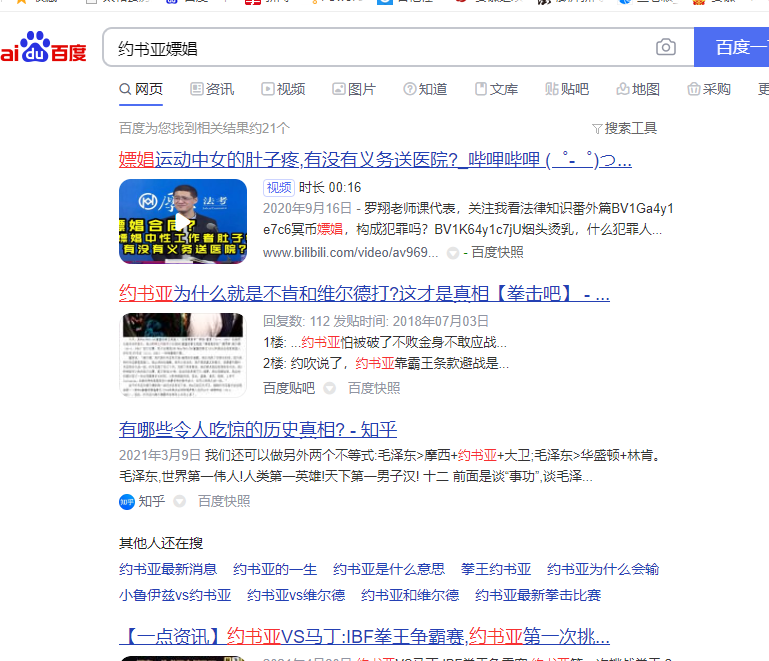Open 约书亚为什么就是不肯和维尔德打 result title
This screenshot has height=661, width=769.
pyautogui.click(x=364, y=294)
